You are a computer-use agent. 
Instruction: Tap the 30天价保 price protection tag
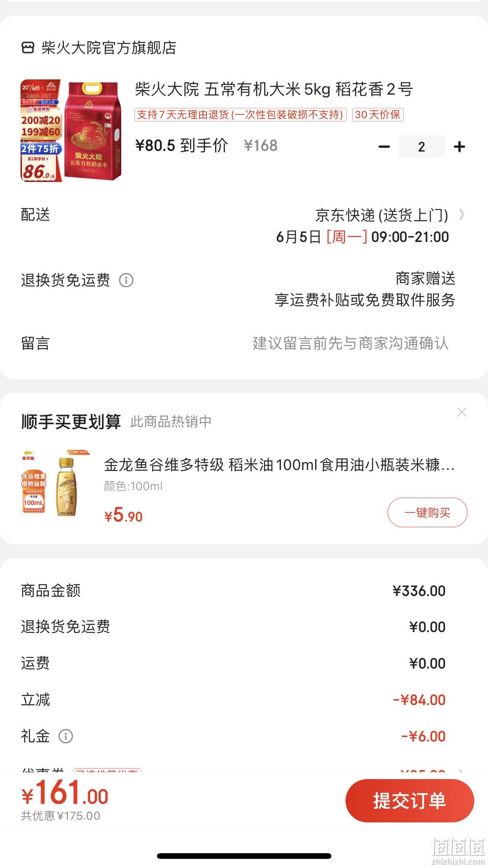tap(378, 115)
